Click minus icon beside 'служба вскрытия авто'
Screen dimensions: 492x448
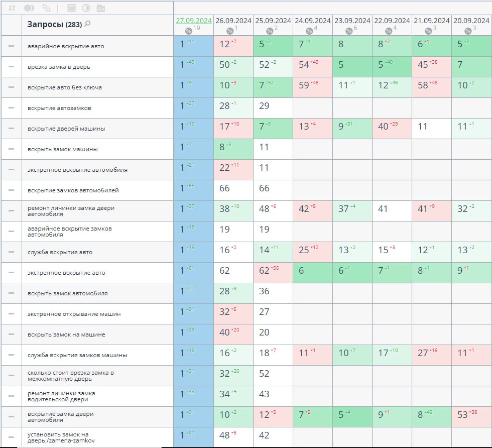(x=11, y=252)
